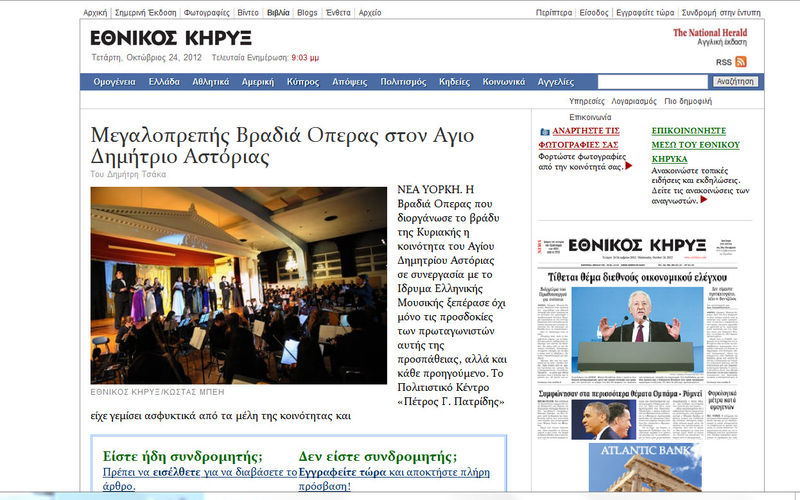Viewport: 800px width, 500px height.
Task: Click Εγγραφείτε τώρα in top bar
Action: coord(645,13)
